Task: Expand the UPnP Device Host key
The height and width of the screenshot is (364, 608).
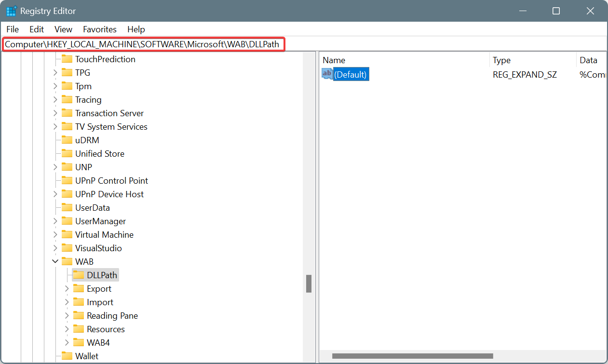Action: coord(55,194)
